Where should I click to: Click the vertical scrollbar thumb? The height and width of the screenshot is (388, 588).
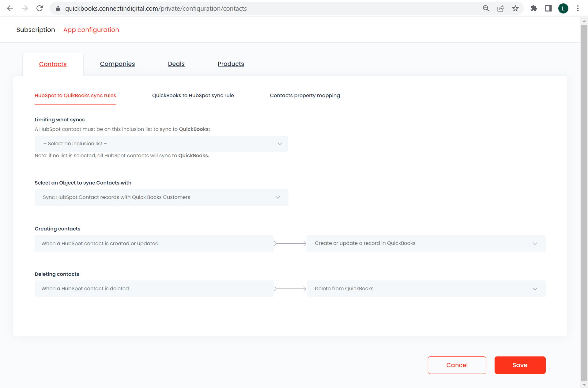click(584, 202)
